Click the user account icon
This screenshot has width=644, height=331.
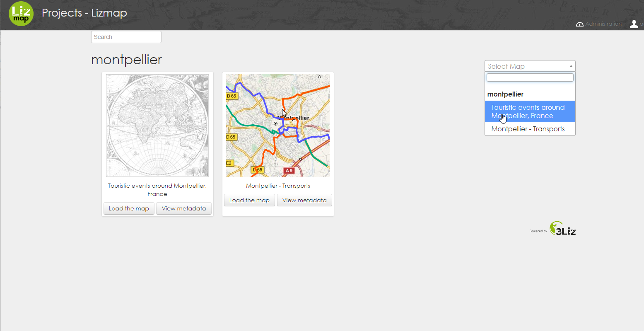pyautogui.click(x=634, y=24)
